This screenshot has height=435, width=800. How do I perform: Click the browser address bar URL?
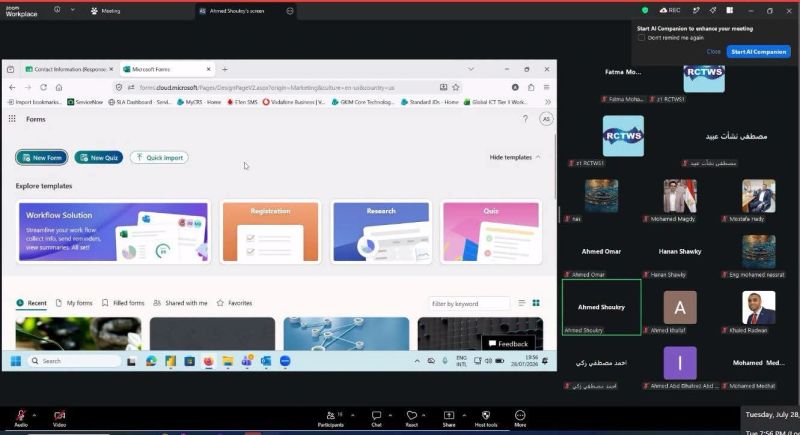click(266, 88)
